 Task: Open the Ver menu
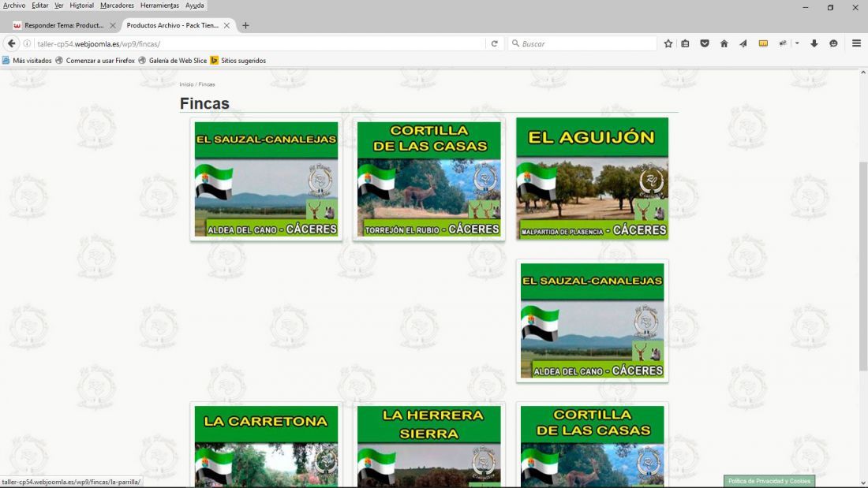[x=58, y=6]
